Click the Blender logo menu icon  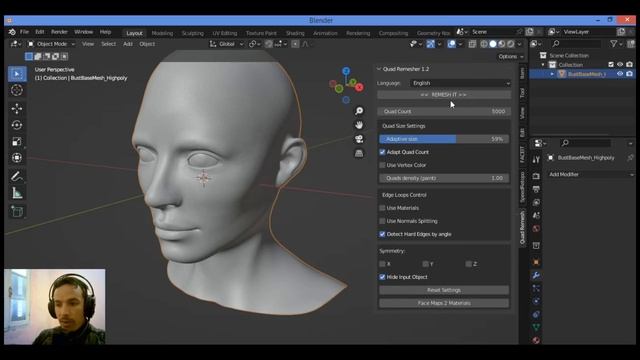[12, 32]
